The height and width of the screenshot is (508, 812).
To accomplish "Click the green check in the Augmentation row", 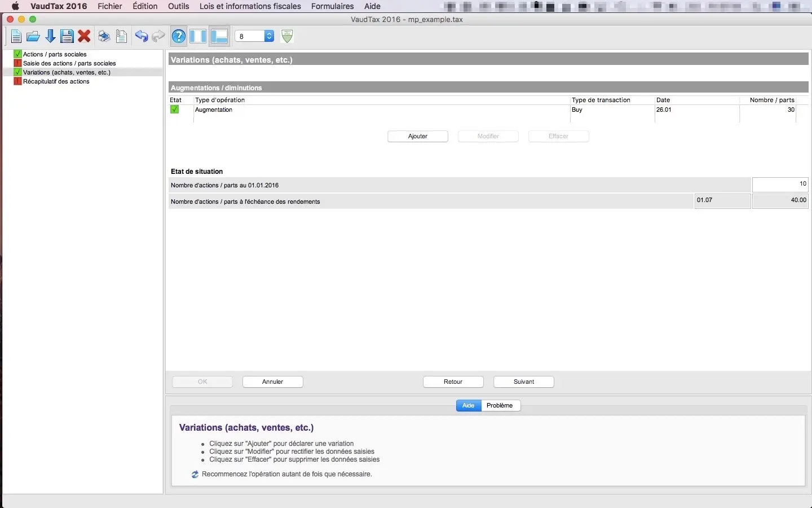I will (x=174, y=110).
